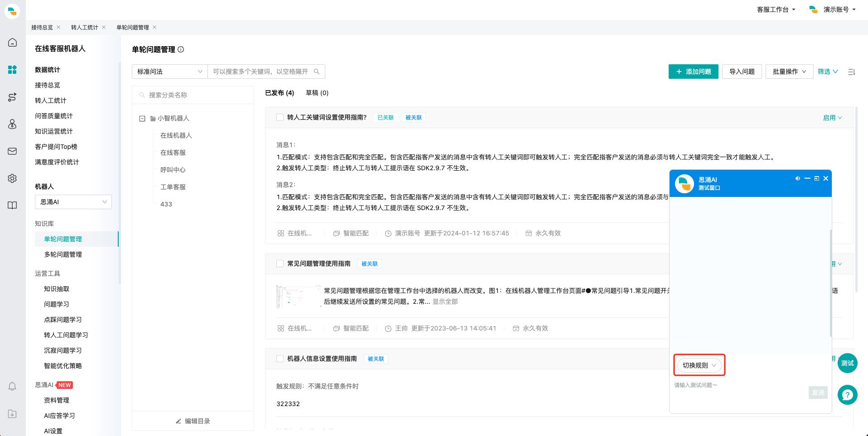The height and width of the screenshot is (436, 868).
Task: Click the round 测试 floating button
Action: [x=847, y=363]
